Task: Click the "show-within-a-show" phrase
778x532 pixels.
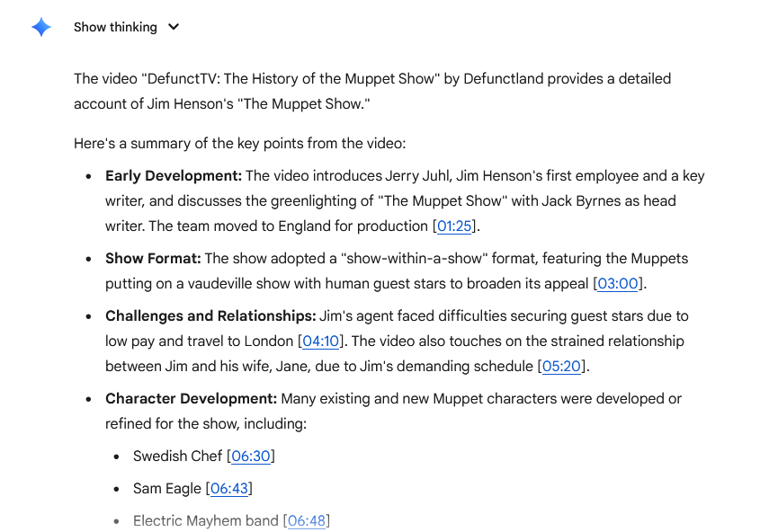Action: (x=414, y=259)
